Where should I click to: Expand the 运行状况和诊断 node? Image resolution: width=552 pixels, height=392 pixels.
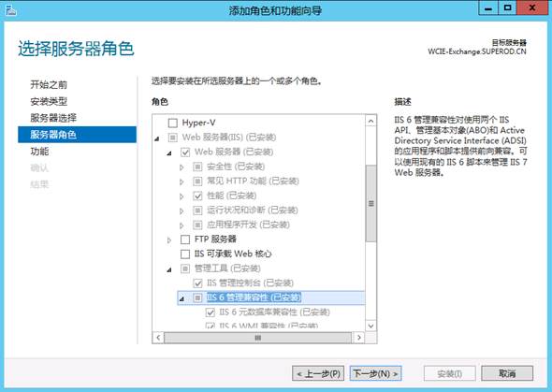point(182,211)
